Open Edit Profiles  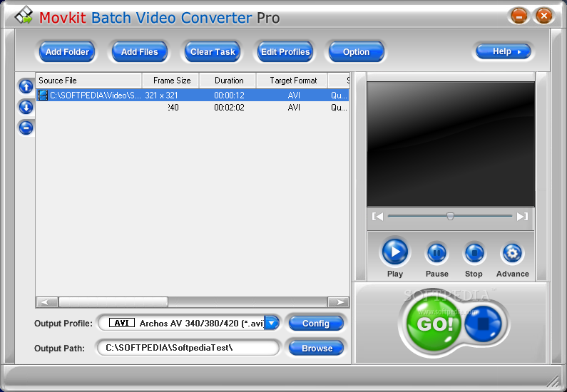(x=285, y=51)
